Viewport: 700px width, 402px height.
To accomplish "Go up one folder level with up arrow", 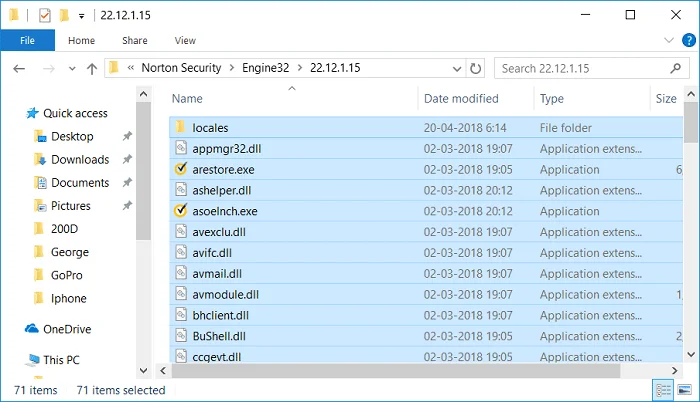I will [x=92, y=69].
